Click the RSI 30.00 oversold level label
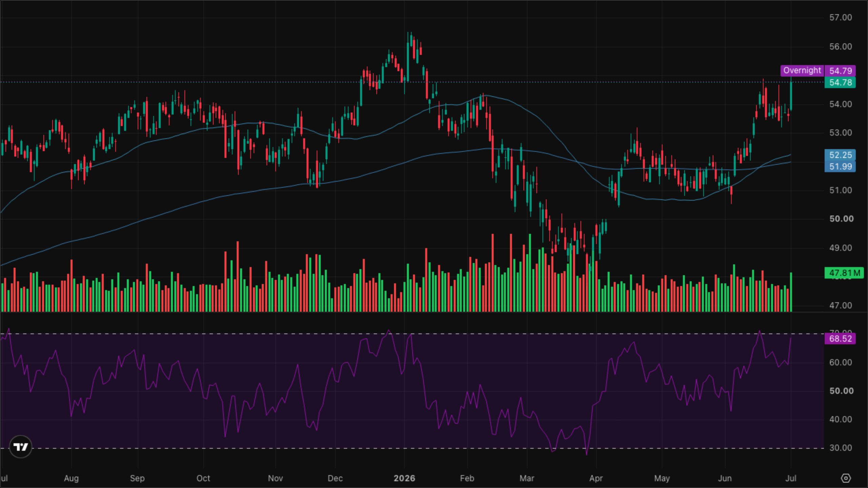868x488 pixels. (x=841, y=448)
